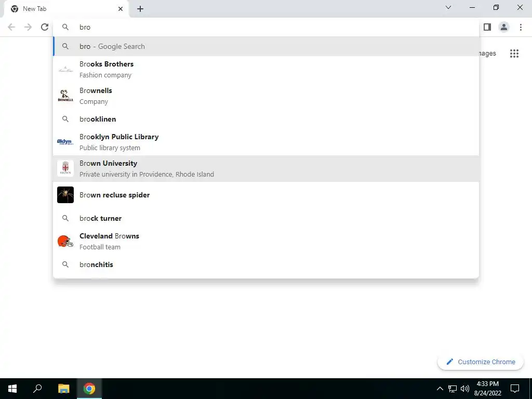Click the Brooks Brothers logo thumbnail
The image size is (532, 399).
[65, 70]
